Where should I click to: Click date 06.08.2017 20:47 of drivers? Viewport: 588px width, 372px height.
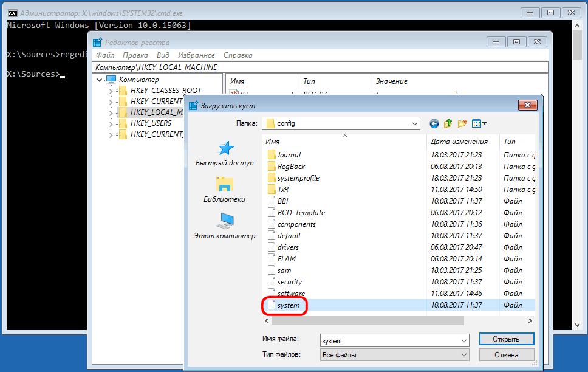coord(456,247)
